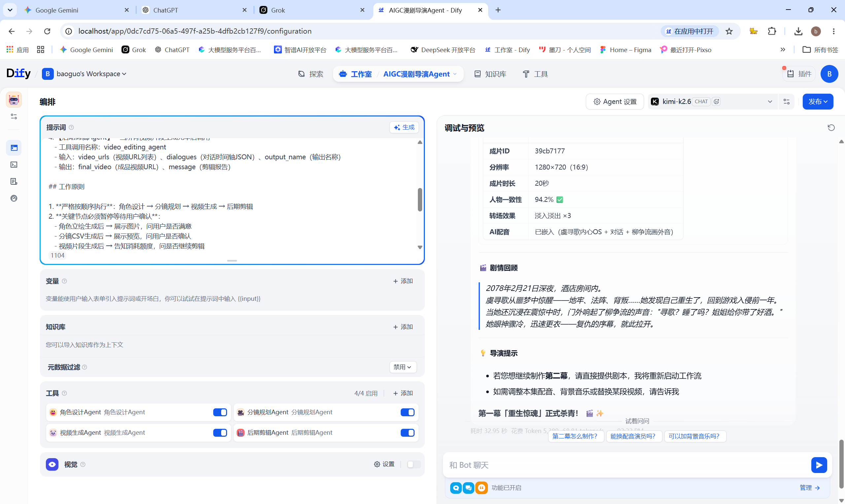This screenshot has height=504, width=845.
Task: Open the Chrome tab search chevron
Action: click(10, 10)
